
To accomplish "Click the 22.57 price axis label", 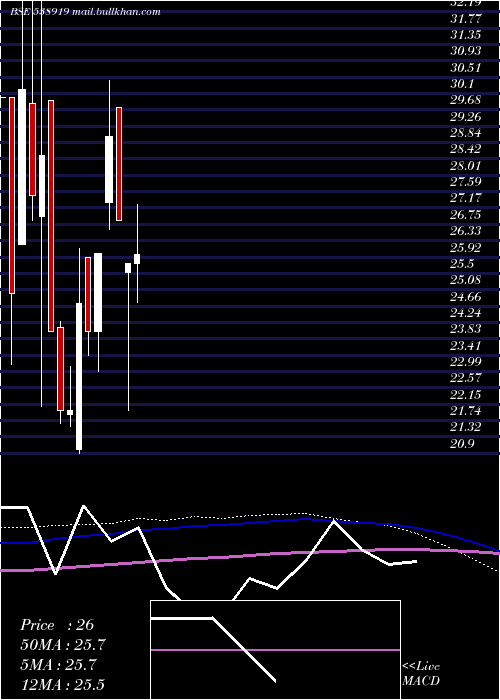I will pos(467,378).
